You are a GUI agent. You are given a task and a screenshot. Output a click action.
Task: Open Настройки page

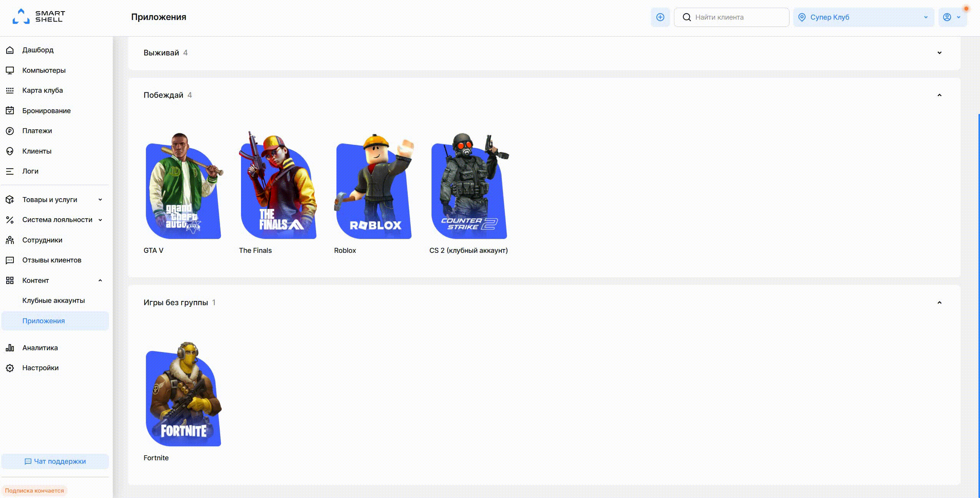coord(40,368)
